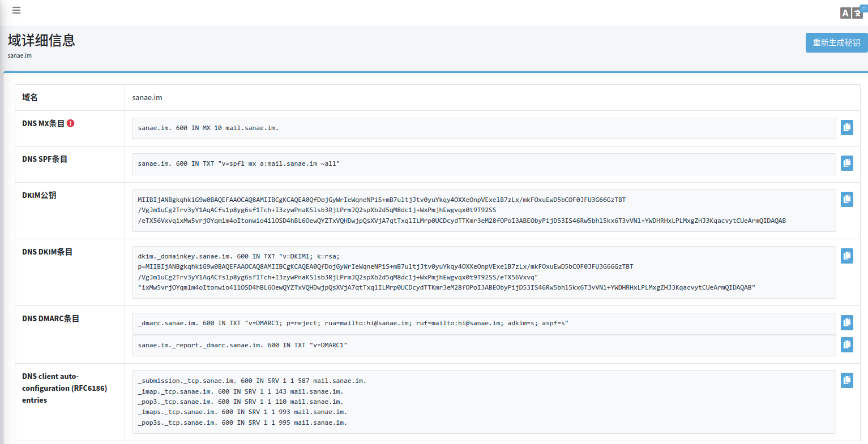This screenshot has height=444, width=868.
Task: Click the DNS client auto-configuration label
Action: pyautogui.click(x=65, y=388)
